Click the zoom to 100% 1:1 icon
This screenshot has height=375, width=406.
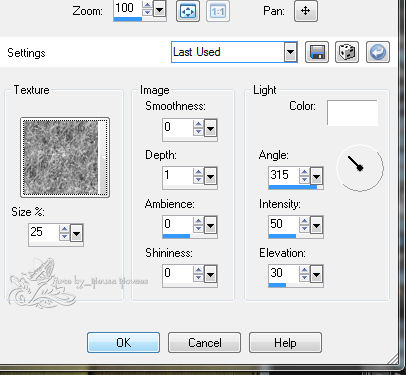218,11
